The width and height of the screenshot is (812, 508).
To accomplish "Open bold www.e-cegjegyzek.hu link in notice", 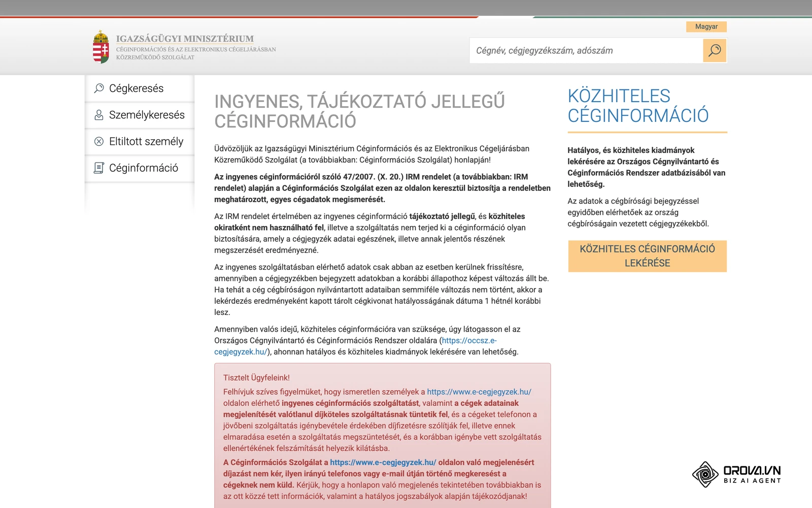I will tap(383, 462).
